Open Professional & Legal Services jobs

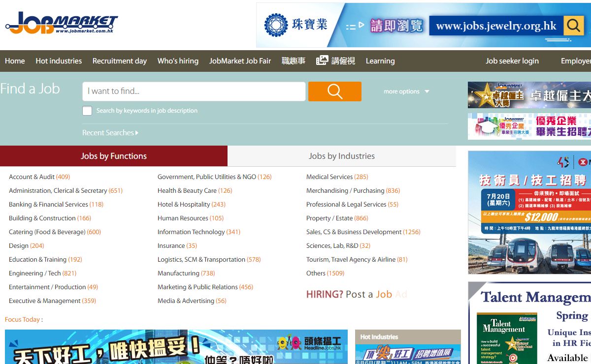352,204
